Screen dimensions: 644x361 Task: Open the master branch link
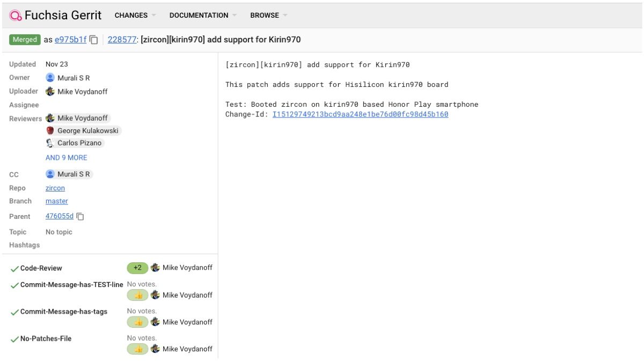coord(57,201)
